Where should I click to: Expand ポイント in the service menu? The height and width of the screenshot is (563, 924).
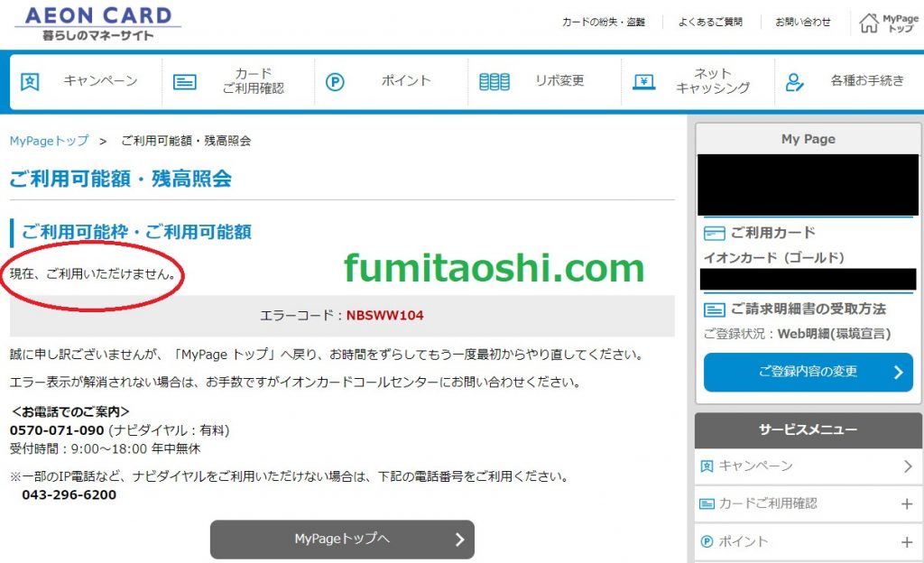908,540
